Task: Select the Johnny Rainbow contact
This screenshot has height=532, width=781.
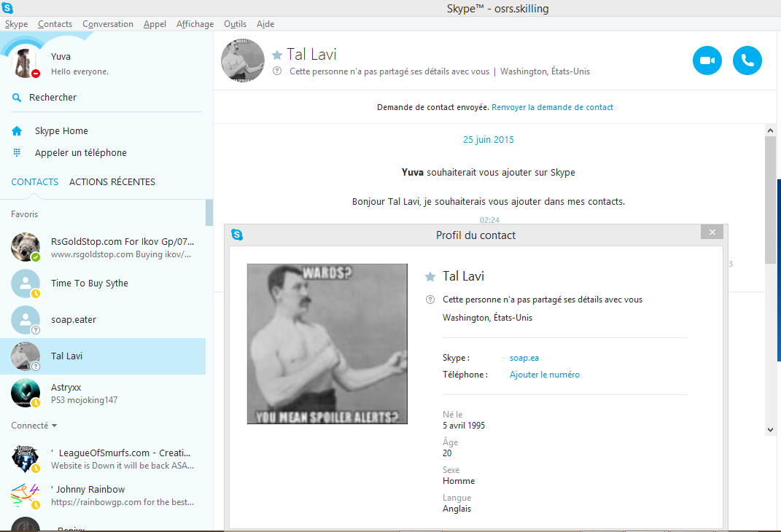Action: click(x=103, y=496)
